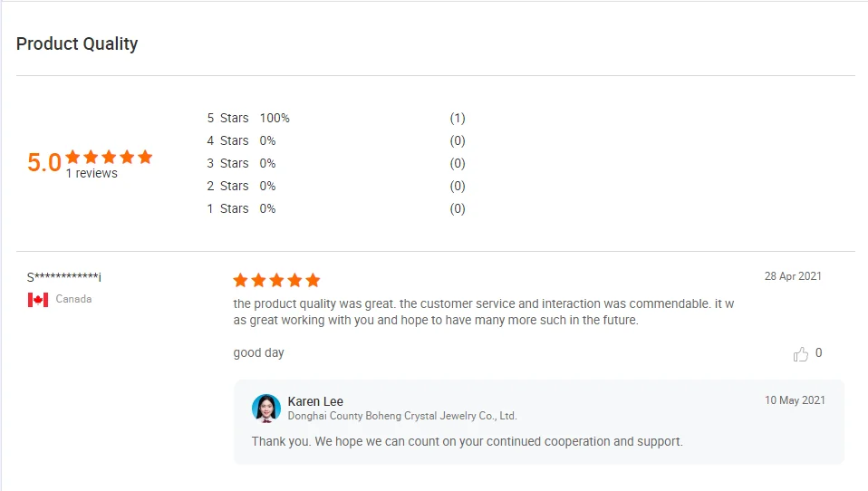Click the Karen Lee name
Image resolution: width=868 pixels, height=491 pixels.
(315, 401)
